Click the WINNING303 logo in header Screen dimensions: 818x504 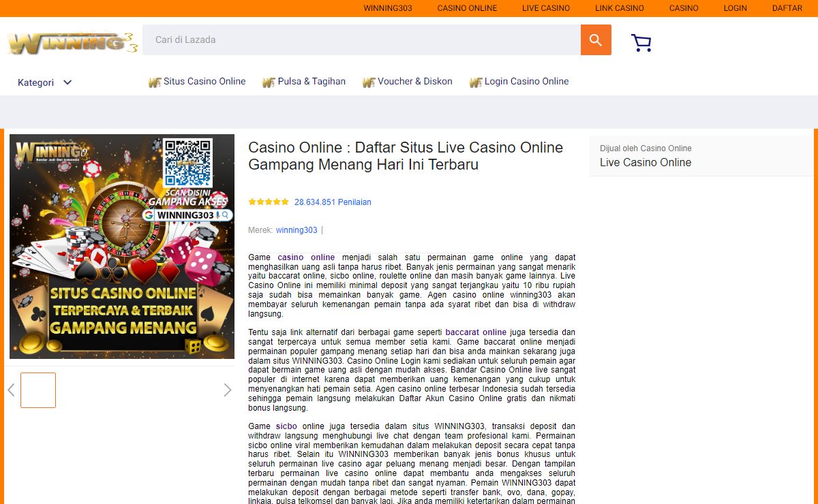point(72,42)
